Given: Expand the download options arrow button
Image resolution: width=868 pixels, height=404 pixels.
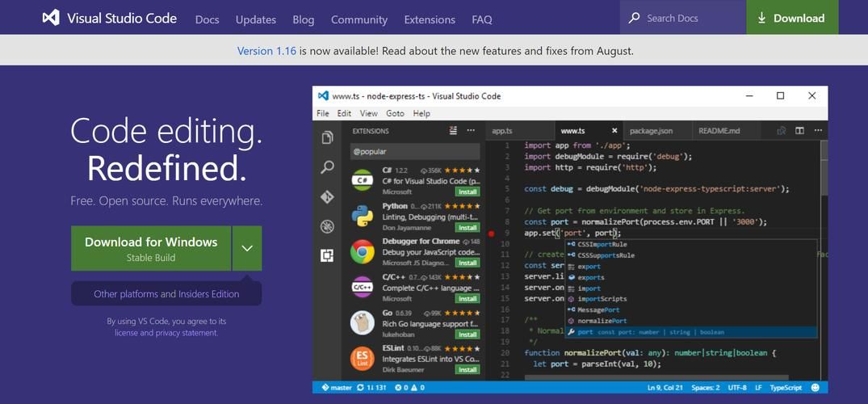Looking at the screenshot, I should 247,248.
